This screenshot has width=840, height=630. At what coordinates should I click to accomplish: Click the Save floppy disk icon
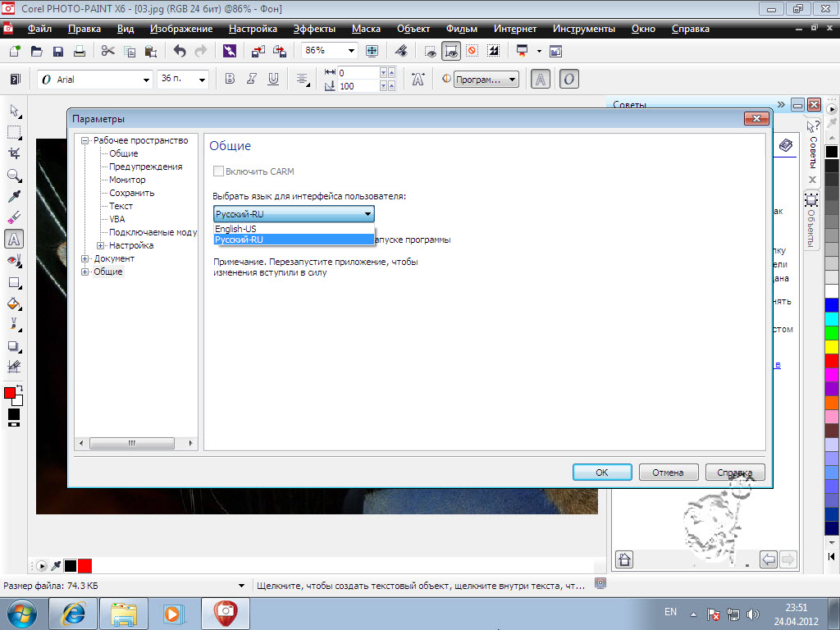pyautogui.click(x=58, y=51)
